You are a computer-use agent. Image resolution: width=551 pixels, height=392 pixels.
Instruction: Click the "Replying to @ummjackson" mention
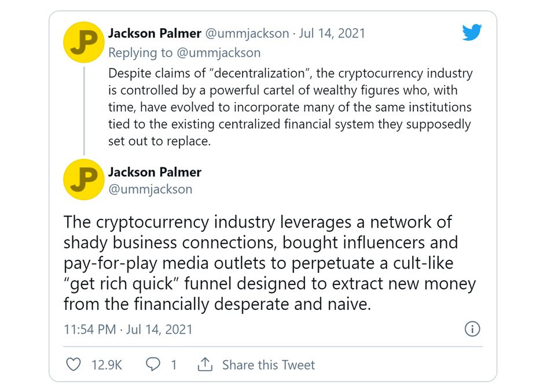185,53
